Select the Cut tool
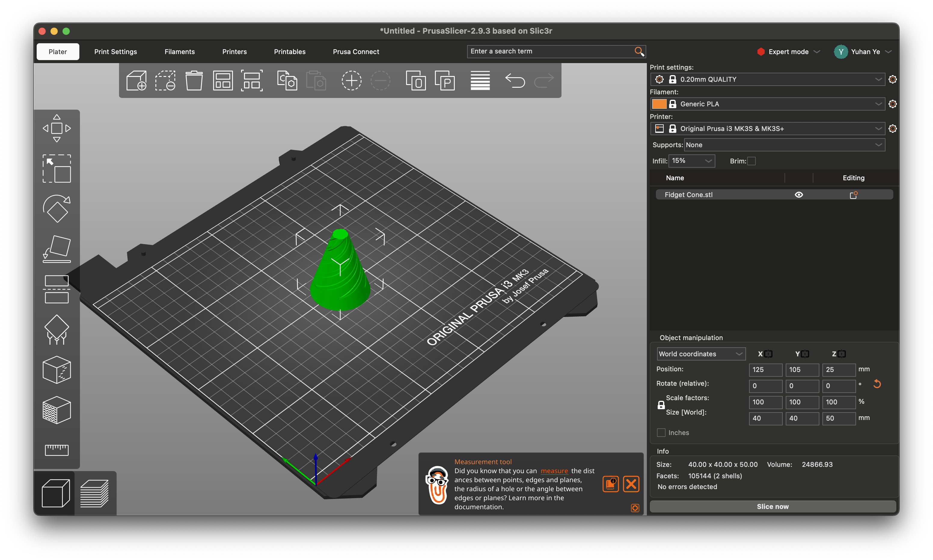933x560 pixels. pos(57,289)
